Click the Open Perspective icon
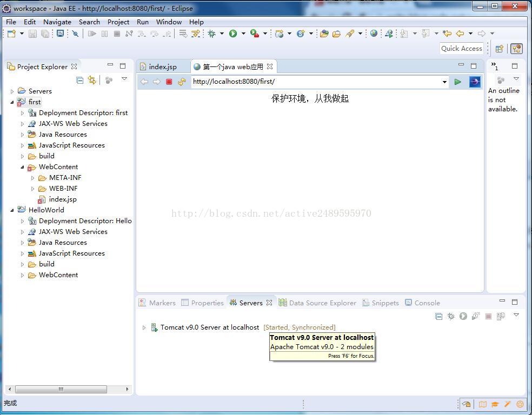Viewport: 532px width, 415px height. pos(499,49)
